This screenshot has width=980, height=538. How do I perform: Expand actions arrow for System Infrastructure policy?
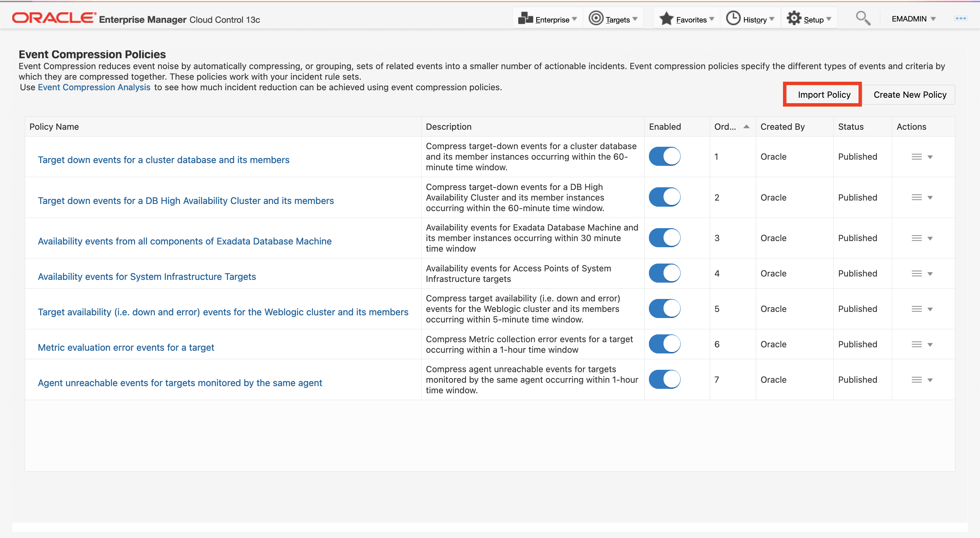click(x=930, y=274)
